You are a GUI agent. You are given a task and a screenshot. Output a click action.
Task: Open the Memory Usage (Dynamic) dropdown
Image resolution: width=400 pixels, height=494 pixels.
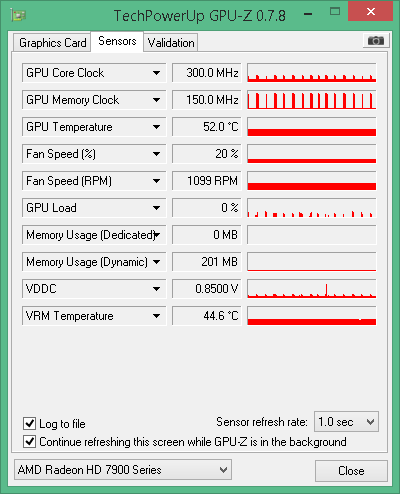point(156,262)
